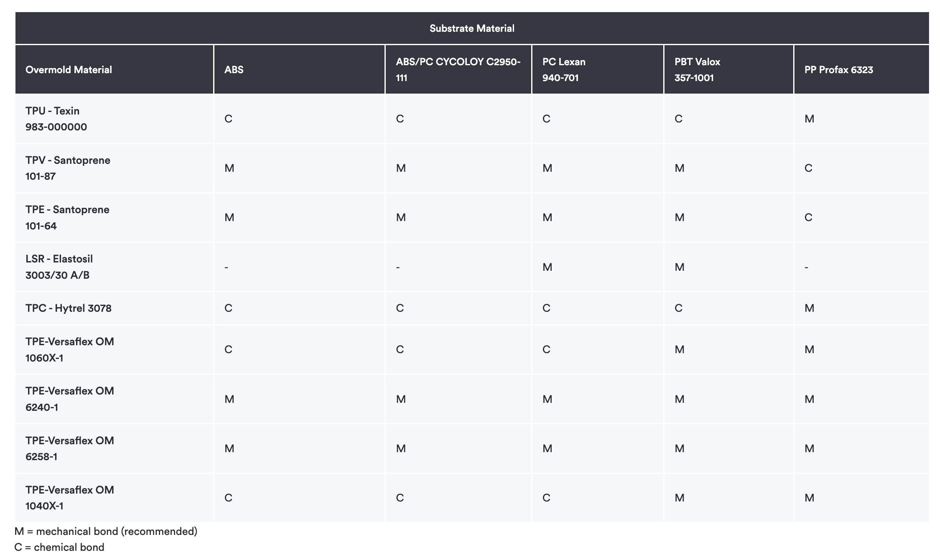The image size is (947, 560).
Task: Select the TPC - Hytrel 3078 row label
Action: coord(68,308)
